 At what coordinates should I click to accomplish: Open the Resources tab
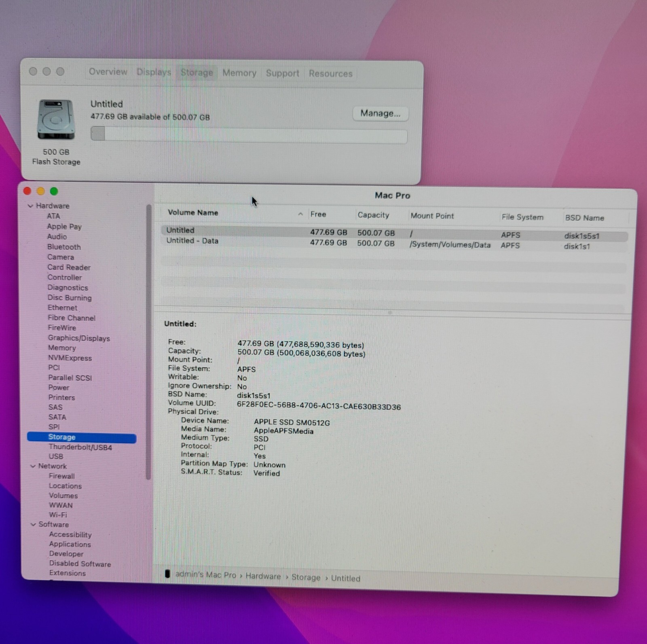coord(330,74)
